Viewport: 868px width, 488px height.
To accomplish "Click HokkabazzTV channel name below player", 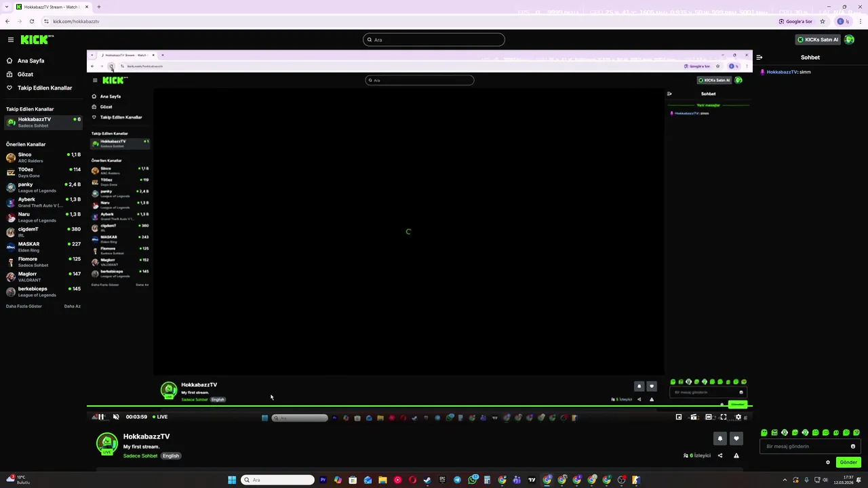I will click(146, 436).
